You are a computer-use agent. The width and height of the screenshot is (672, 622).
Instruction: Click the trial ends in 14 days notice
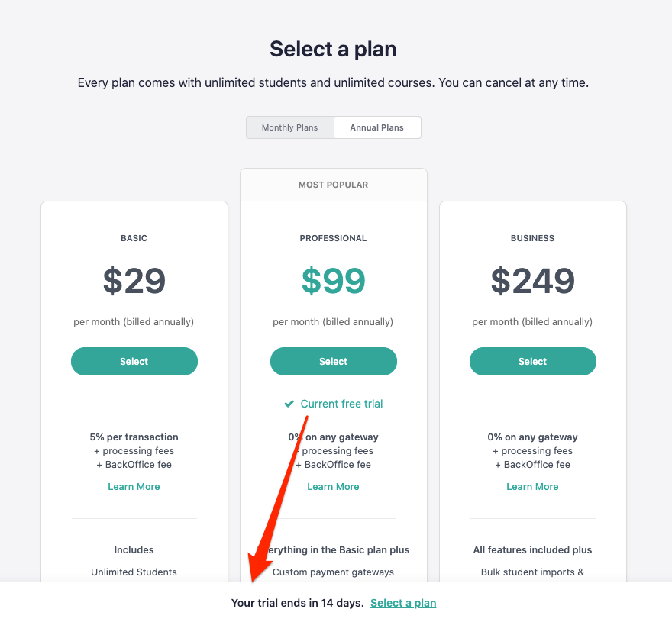pos(297,603)
